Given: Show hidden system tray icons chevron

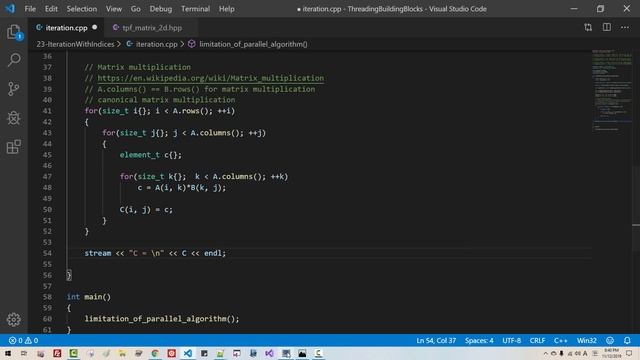Looking at the screenshot, I should point(545,353).
